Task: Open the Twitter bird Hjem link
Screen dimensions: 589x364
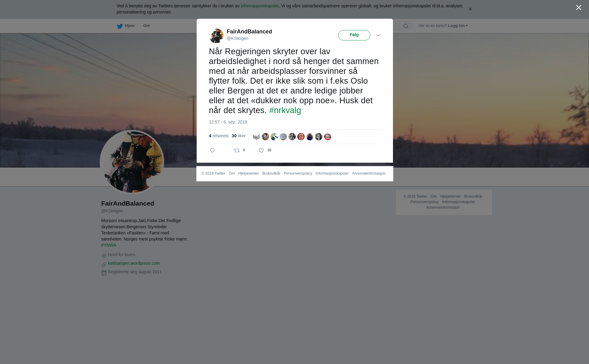Action: click(126, 26)
